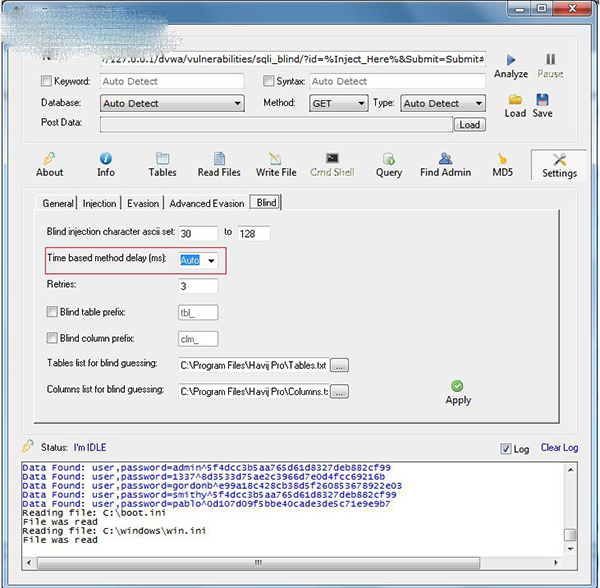The height and width of the screenshot is (588, 600).
Task: Switch to the Advanced Evasion tab
Action: coord(207,204)
